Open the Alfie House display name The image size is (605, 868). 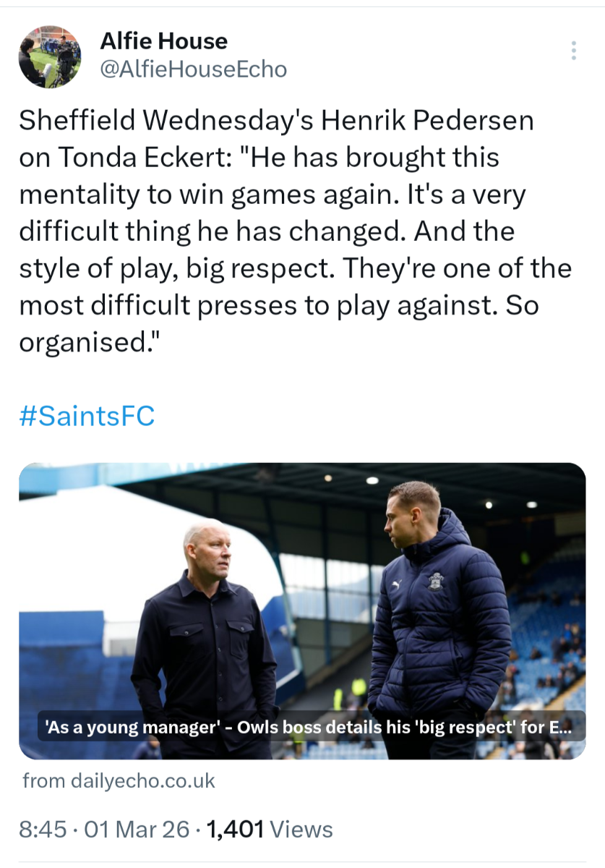163,41
